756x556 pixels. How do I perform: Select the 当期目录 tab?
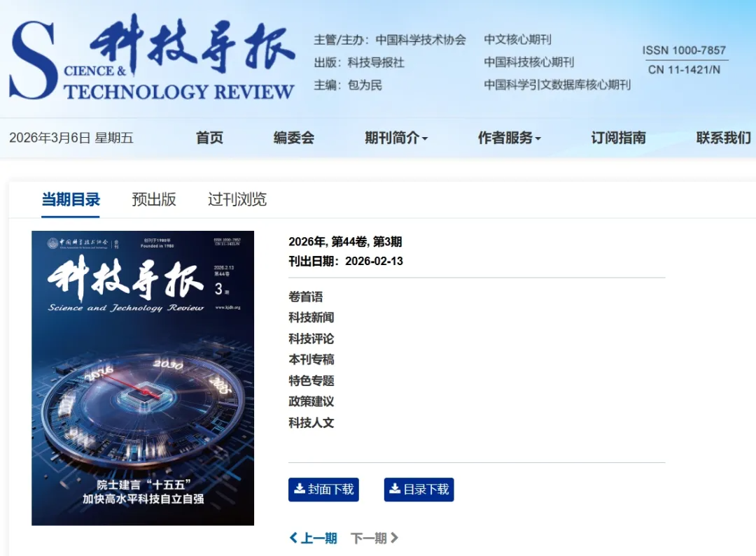pos(71,199)
